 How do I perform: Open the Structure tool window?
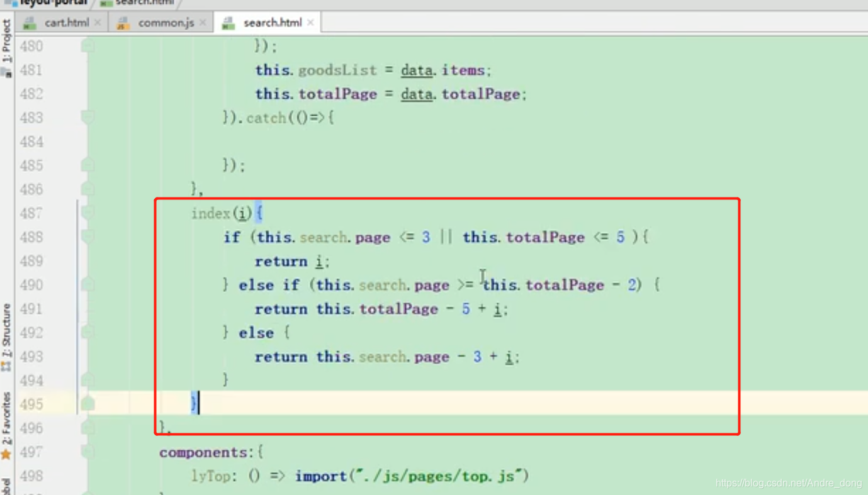6,336
